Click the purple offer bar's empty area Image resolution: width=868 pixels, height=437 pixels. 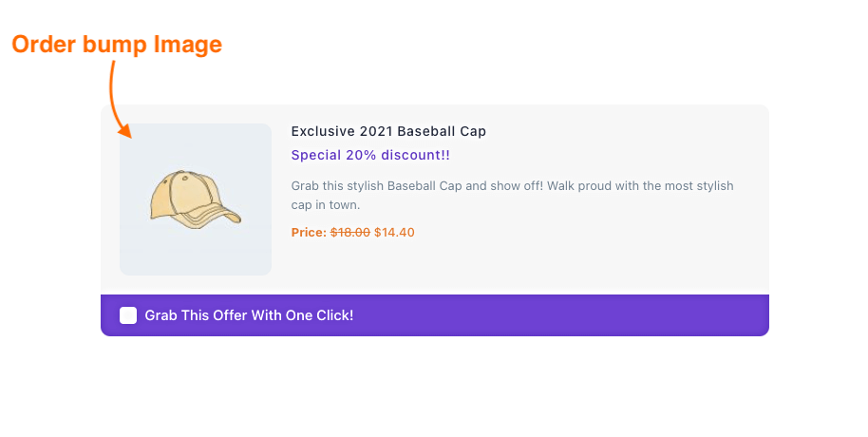(x=559, y=315)
